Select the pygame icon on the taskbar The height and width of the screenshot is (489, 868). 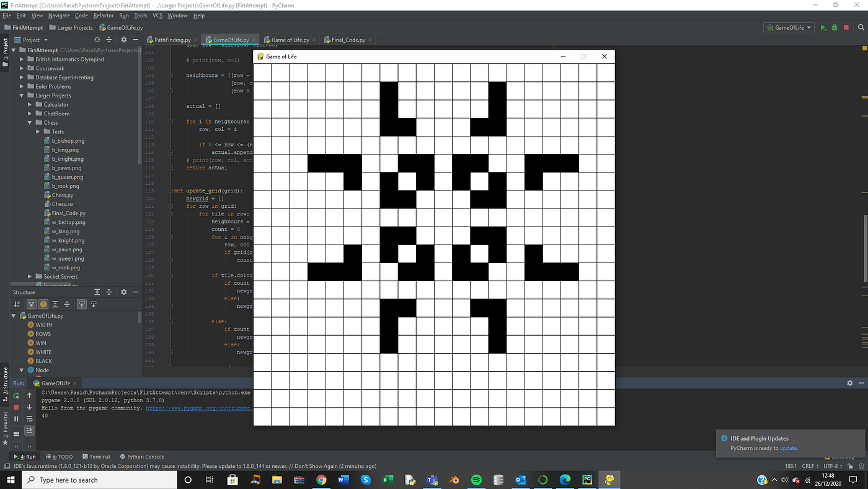pyautogui.click(x=609, y=479)
